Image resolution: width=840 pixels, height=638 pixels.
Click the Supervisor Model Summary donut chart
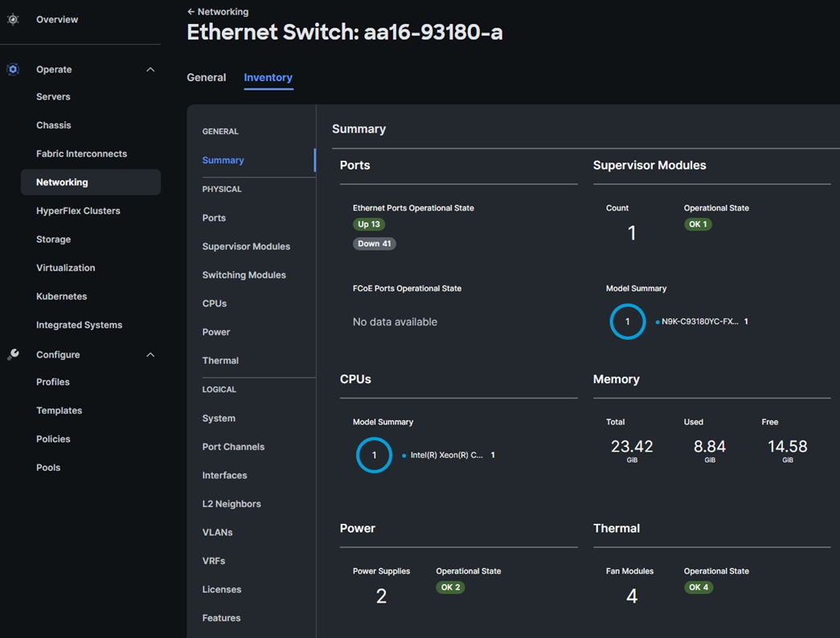tap(627, 321)
